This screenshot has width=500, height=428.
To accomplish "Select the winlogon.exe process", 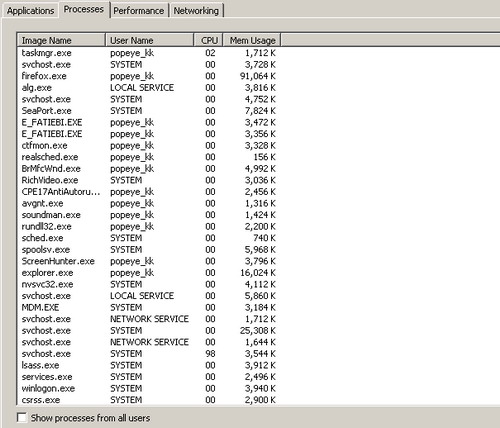I will click(149, 388).
